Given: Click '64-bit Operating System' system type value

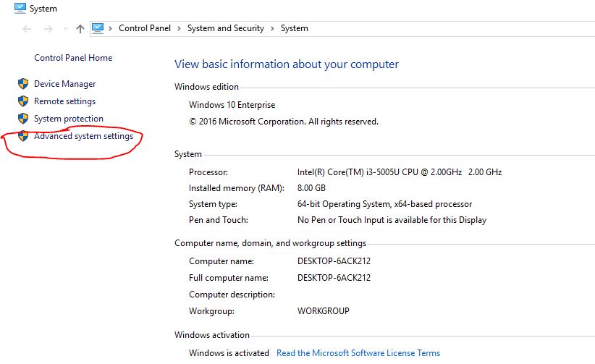Looking at the screenshot, I should point(385,204).
